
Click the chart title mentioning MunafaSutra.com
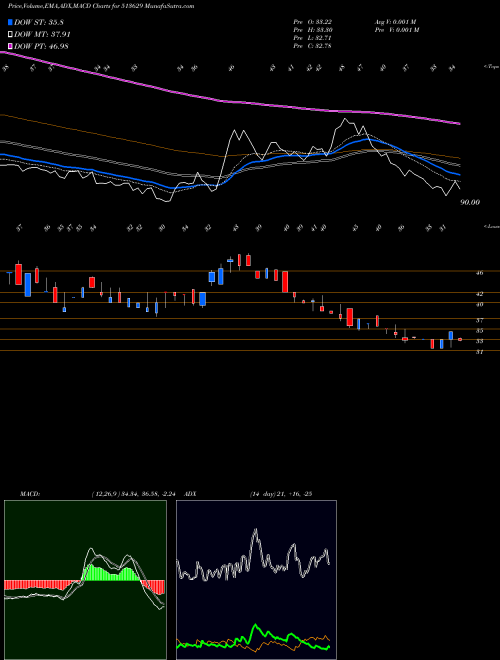pyautogui.click(x=101, y=7)
